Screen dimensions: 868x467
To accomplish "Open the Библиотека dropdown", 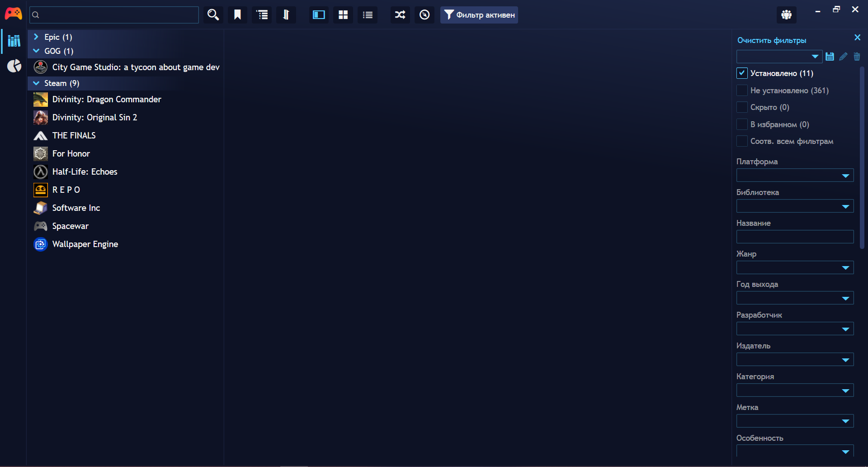I will coord(795,206).
